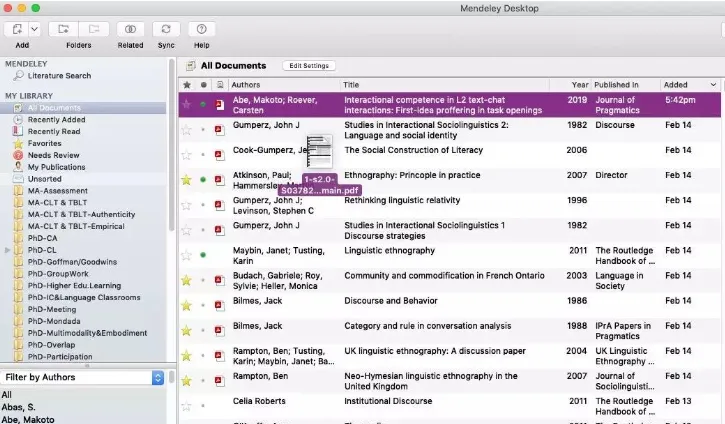
Task: Toggle favorite star for Gumperz 1982 Language and social identity
Action: [x=186, y=130]
